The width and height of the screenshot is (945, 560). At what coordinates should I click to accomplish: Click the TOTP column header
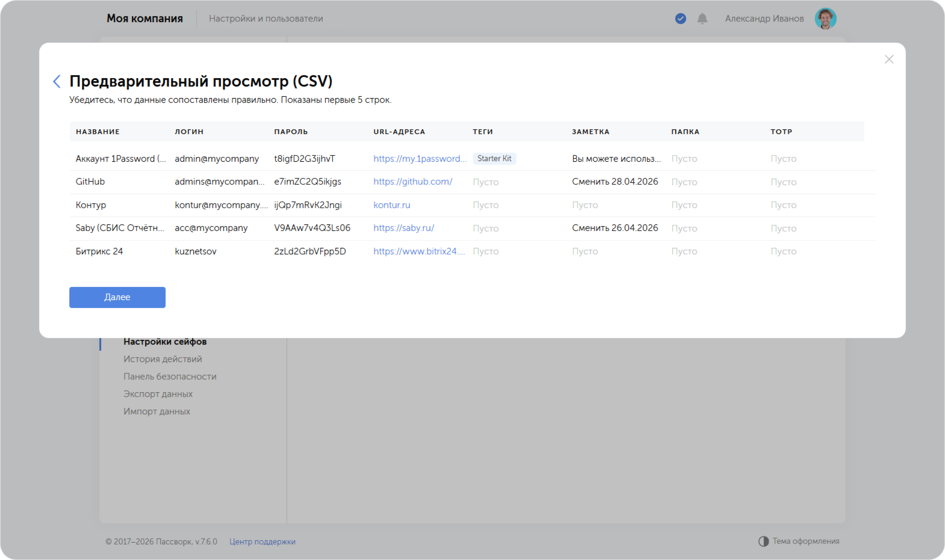click(781, 132)
